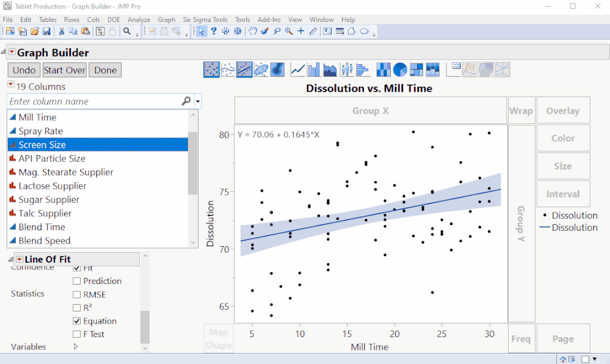
Task: Expand the Variables disclosure triangle
Action: tap(76, 346)
